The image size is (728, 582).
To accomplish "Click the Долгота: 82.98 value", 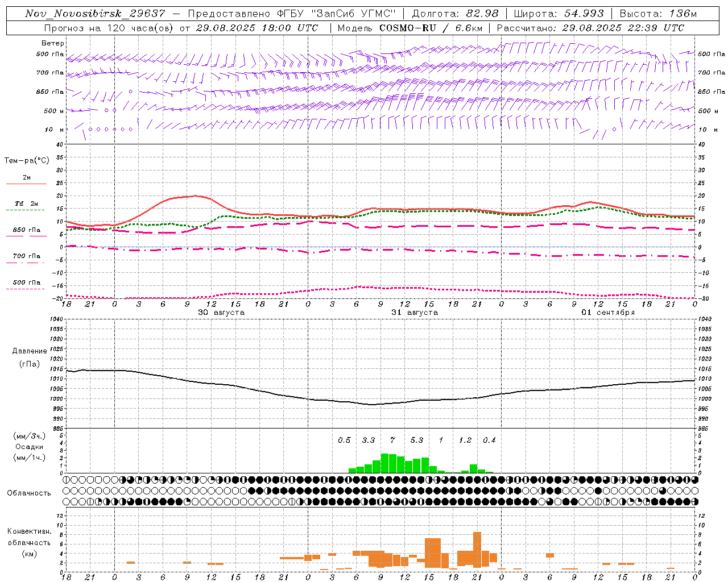I will 455,14.
